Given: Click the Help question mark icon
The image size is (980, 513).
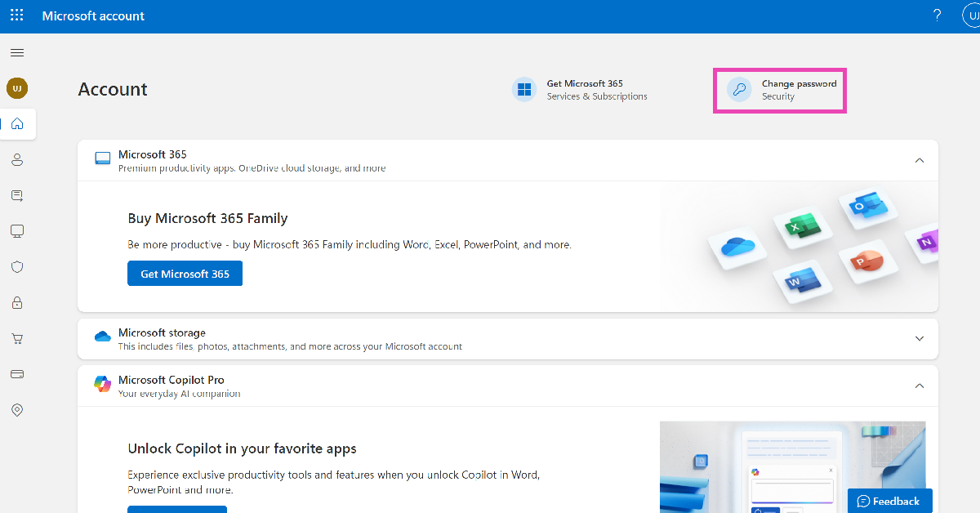Looking at the screenshot, I should [937, 16].
